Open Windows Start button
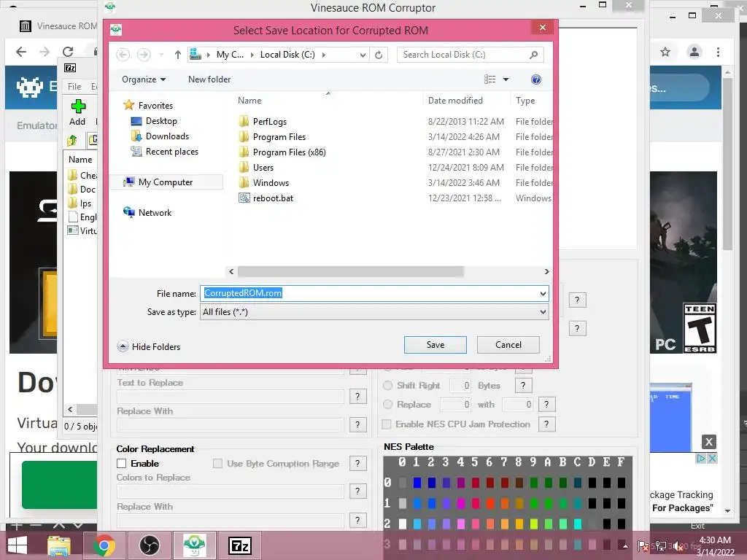The image size is (747, 560). click(18, 545)
